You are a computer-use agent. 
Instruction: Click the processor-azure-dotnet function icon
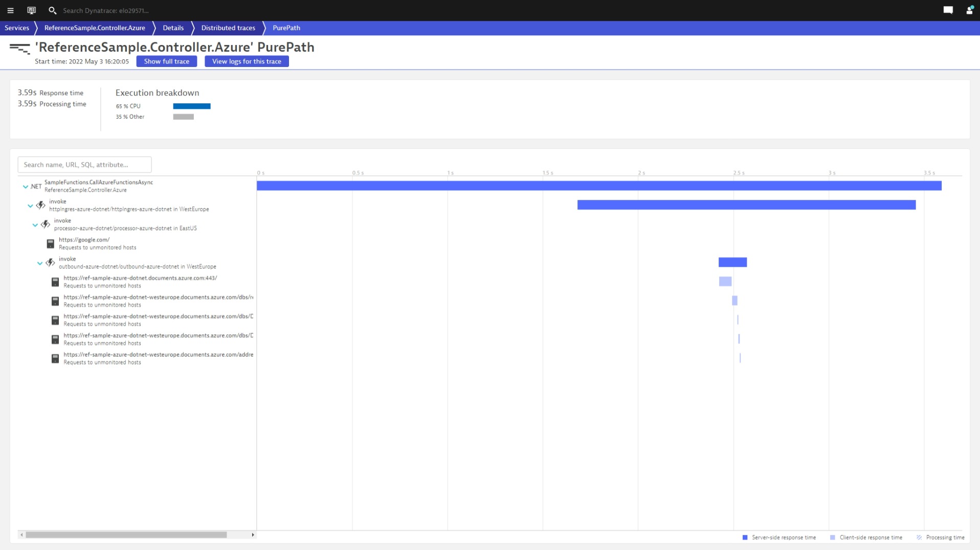[46, 224]
